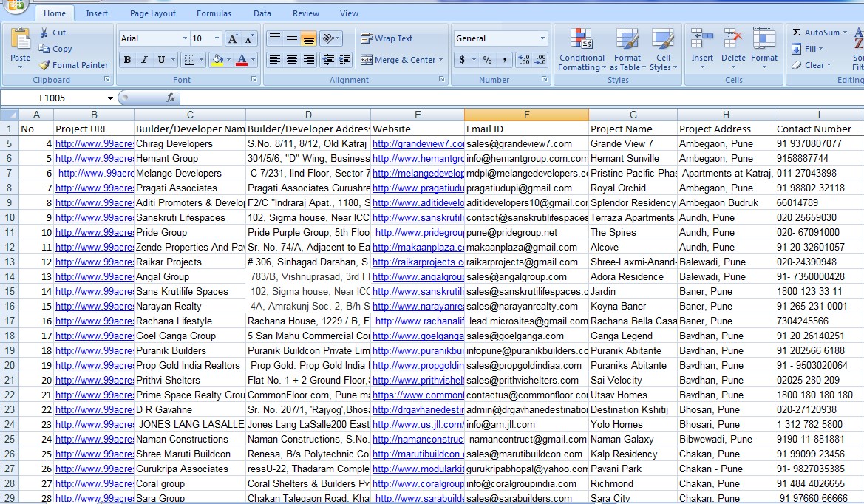Go to the Review tab
The width and height of the screenshot is (864, 504).
point(306,13)
